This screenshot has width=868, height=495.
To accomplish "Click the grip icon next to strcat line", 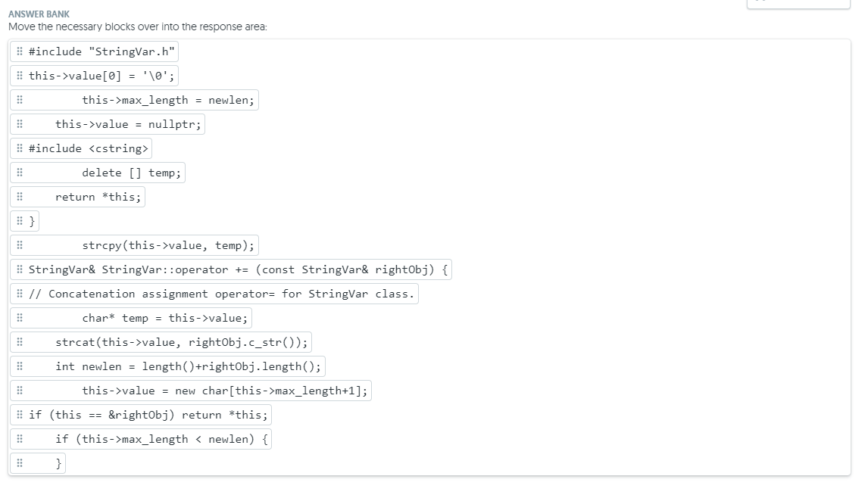I will (20, 342).
